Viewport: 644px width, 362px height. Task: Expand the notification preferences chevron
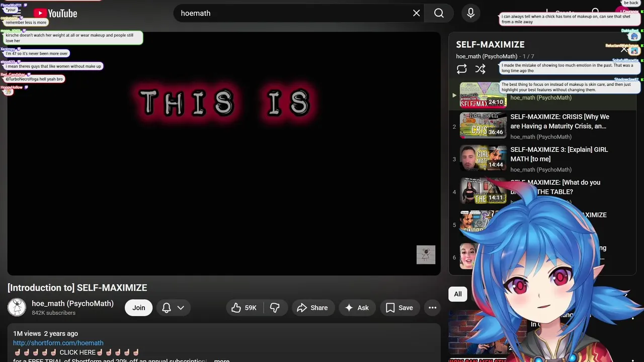click(181, 308)
